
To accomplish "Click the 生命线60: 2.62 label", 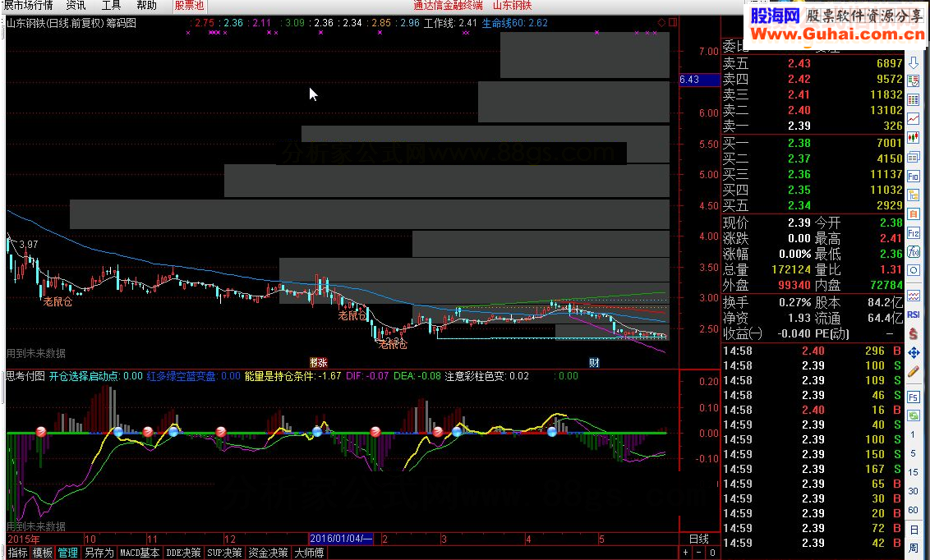I will click(515, 23).
